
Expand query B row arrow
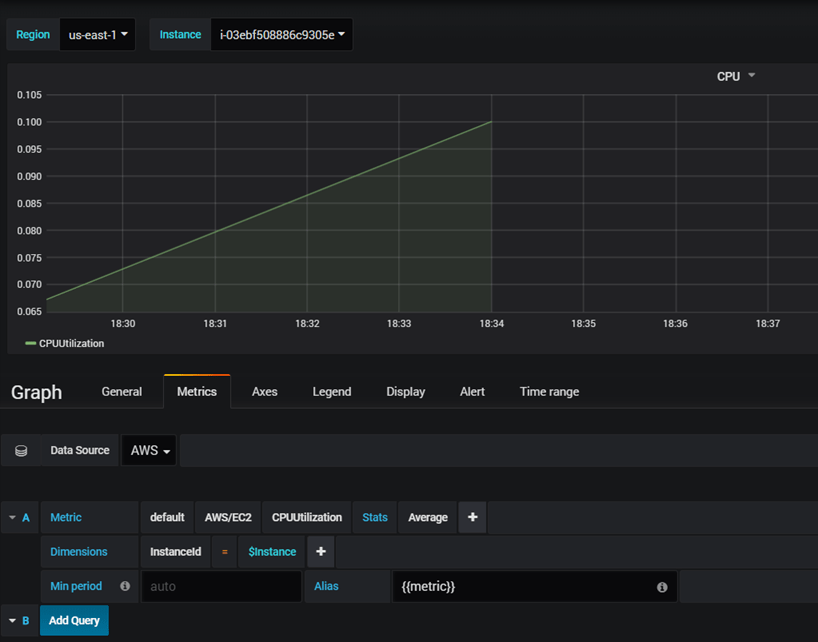coord(12,621)
